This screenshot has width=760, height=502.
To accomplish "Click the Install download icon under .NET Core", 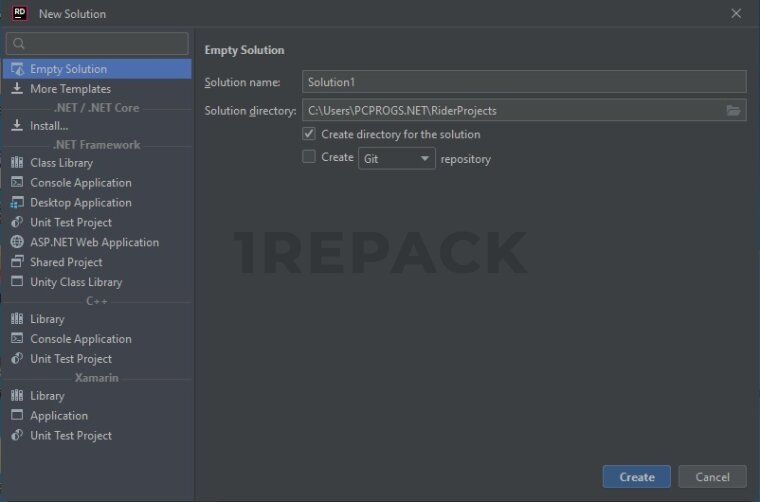I will pyautogui.click(x=17, y=126).
